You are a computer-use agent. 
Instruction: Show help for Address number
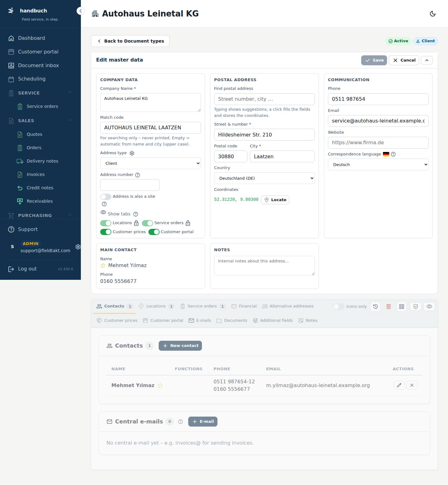(x=138, y=175)
